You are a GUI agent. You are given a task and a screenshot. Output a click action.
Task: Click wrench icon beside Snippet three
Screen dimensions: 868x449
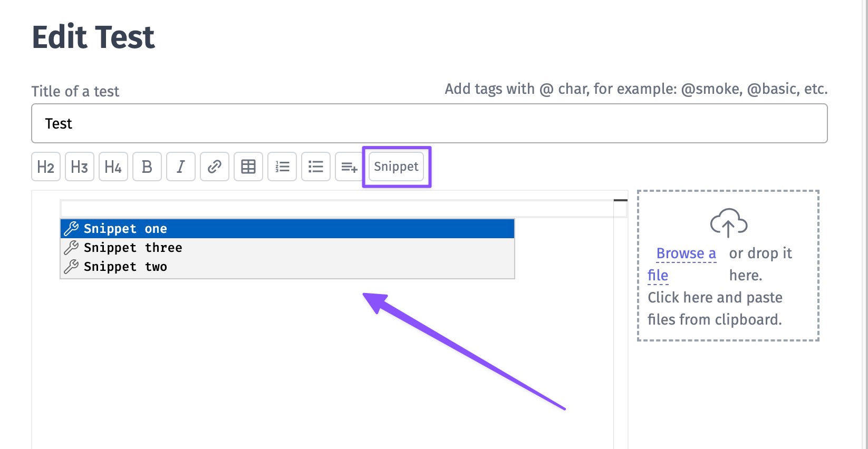71,248
